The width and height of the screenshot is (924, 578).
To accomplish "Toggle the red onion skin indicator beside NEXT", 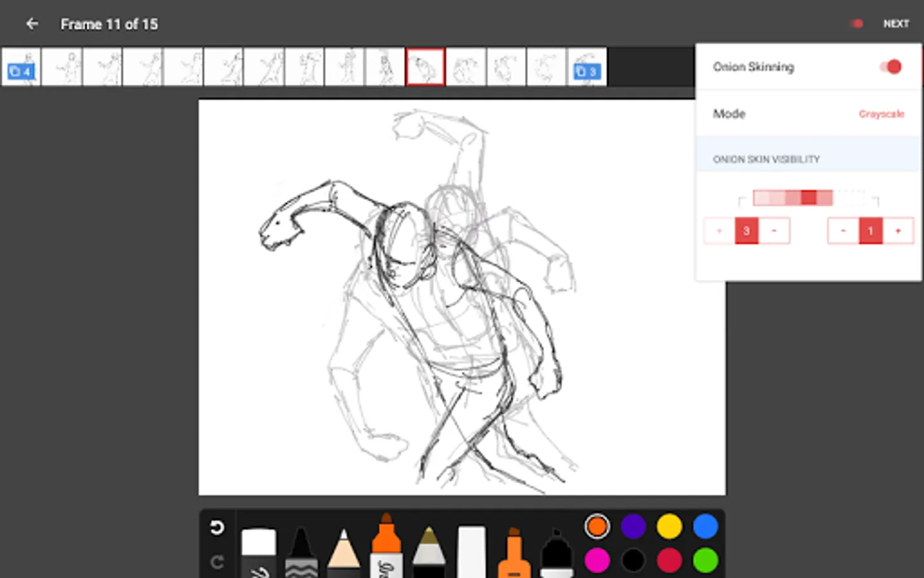I will click(x=857, y=24).
